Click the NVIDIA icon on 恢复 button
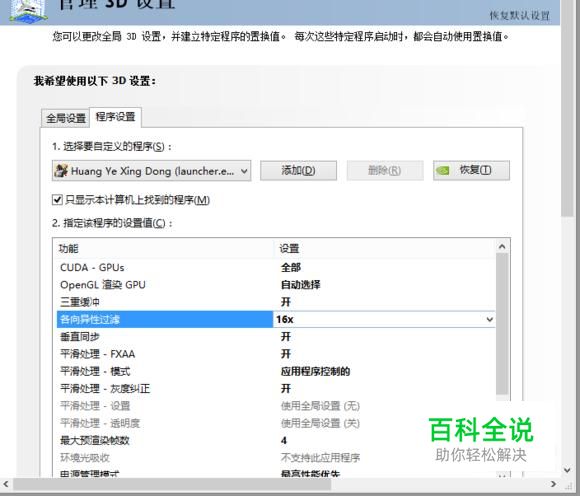Image resolution: width=580 pixels, height=496 pixels. pyautogui.click(x=443, y=171)
